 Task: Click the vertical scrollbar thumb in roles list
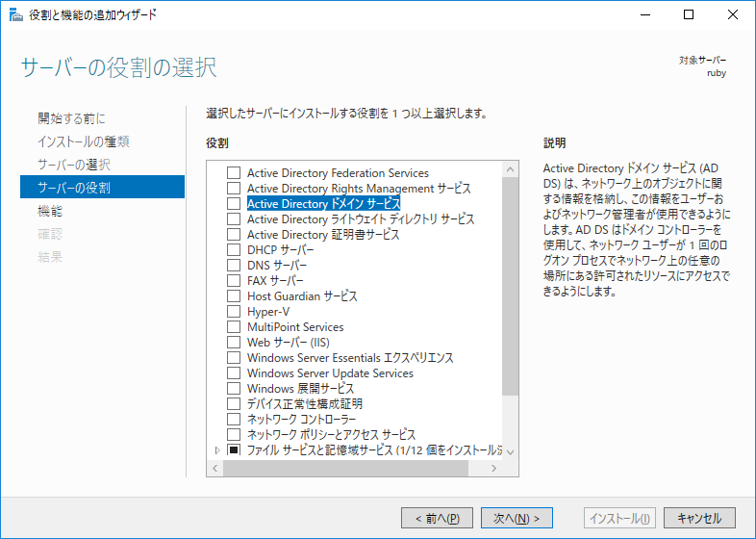(x=510, y=287)
